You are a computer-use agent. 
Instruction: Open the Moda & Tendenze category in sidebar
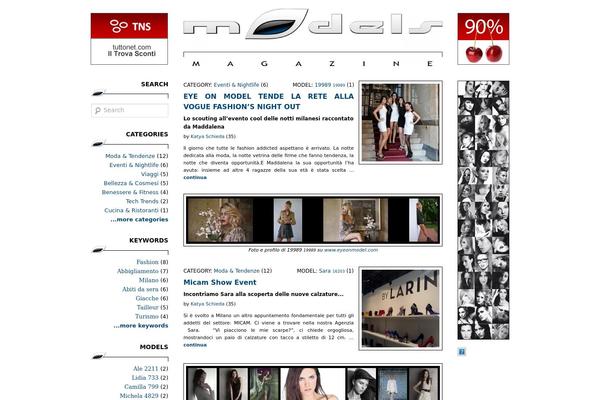click(x=130, y=156)
